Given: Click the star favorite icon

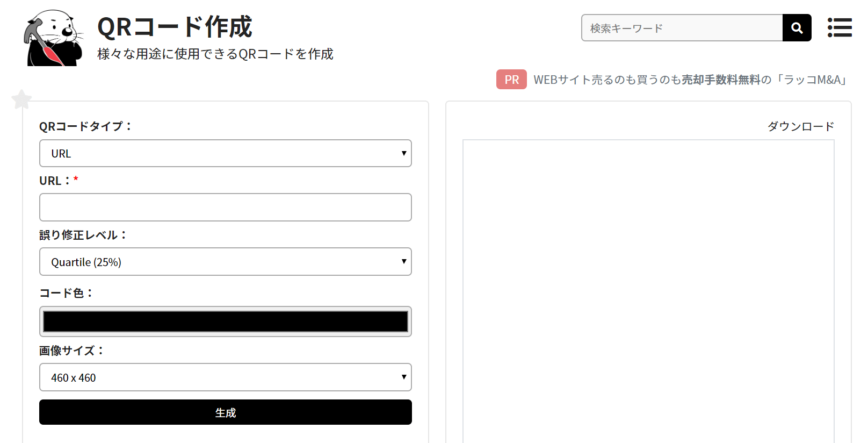Looking at the screenshot, I should (x=21, y=99).
